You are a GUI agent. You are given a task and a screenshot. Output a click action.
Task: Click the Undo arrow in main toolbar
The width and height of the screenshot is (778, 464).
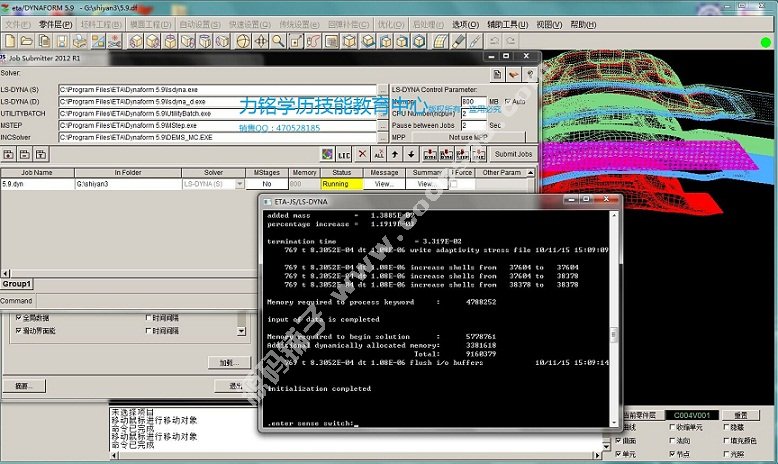494,41
